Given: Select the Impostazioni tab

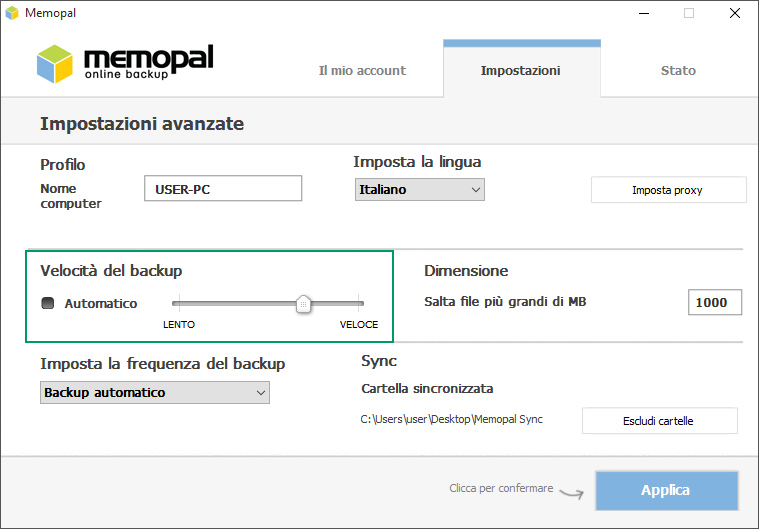Looking at the screenshot, I should (x=521, y=71).
